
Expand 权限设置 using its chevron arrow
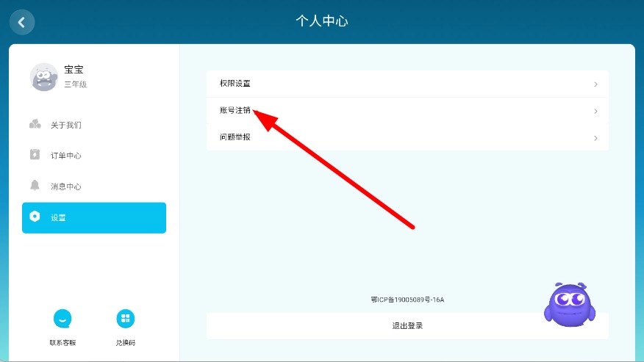click(595, 84)
